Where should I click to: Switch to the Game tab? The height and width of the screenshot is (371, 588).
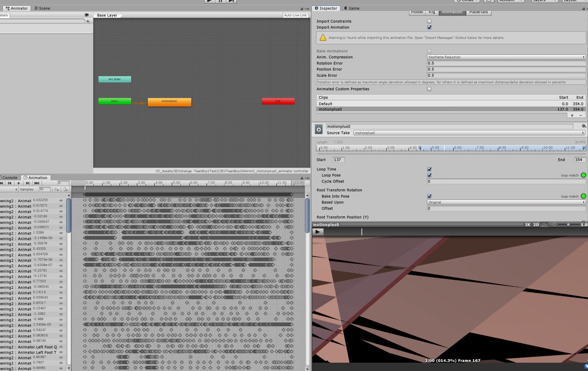point(352,8)
